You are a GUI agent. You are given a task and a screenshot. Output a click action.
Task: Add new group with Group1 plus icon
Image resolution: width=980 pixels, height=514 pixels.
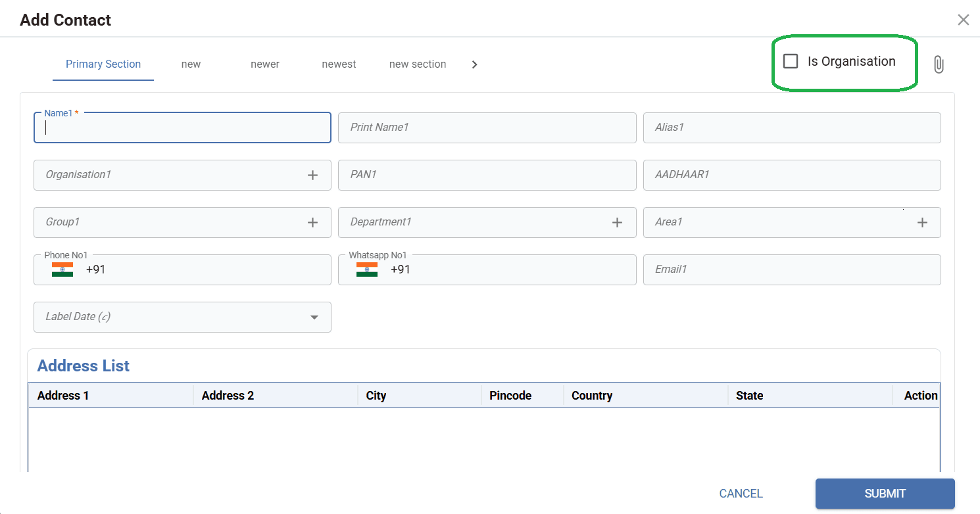[312, 222]
